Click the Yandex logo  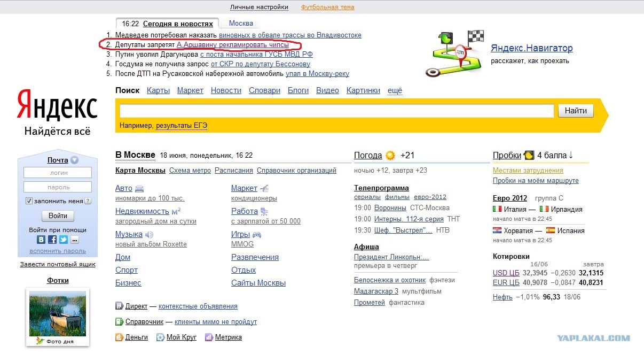pos(57,104)
